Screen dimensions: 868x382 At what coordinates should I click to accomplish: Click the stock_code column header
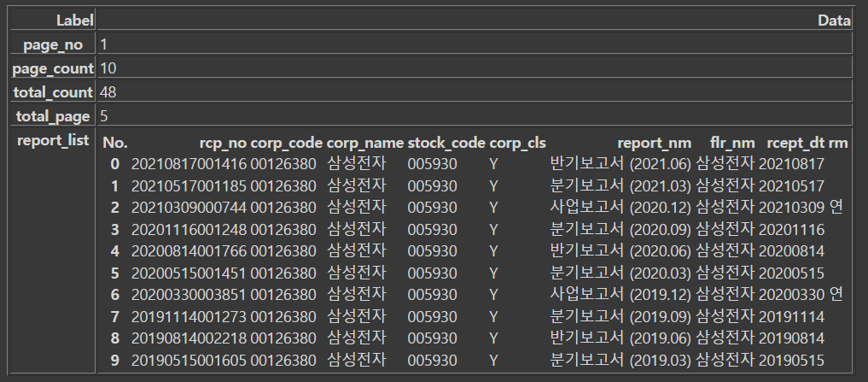point(446,143)
